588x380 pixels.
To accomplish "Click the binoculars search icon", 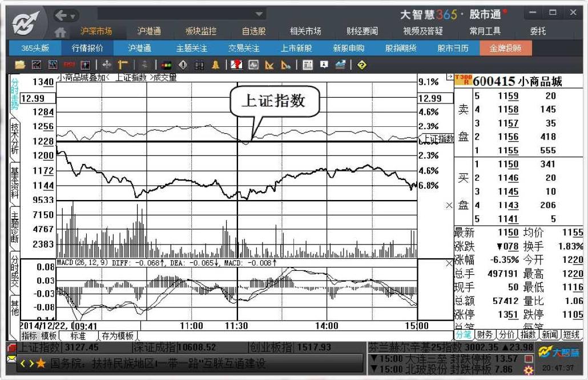I will 199,65.
